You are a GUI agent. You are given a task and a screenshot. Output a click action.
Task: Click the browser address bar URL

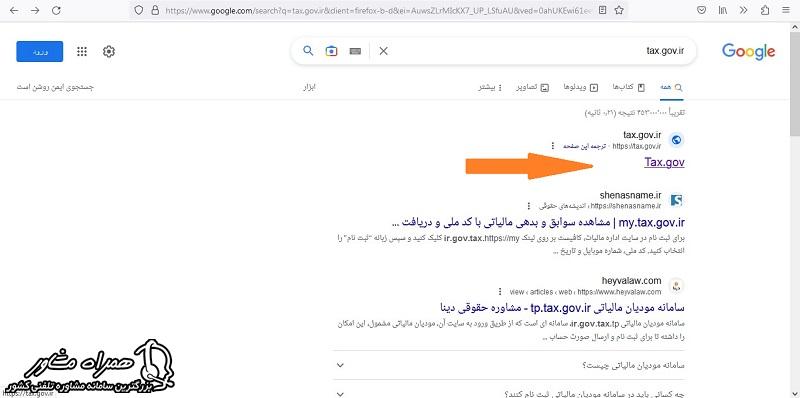[378, 10]
